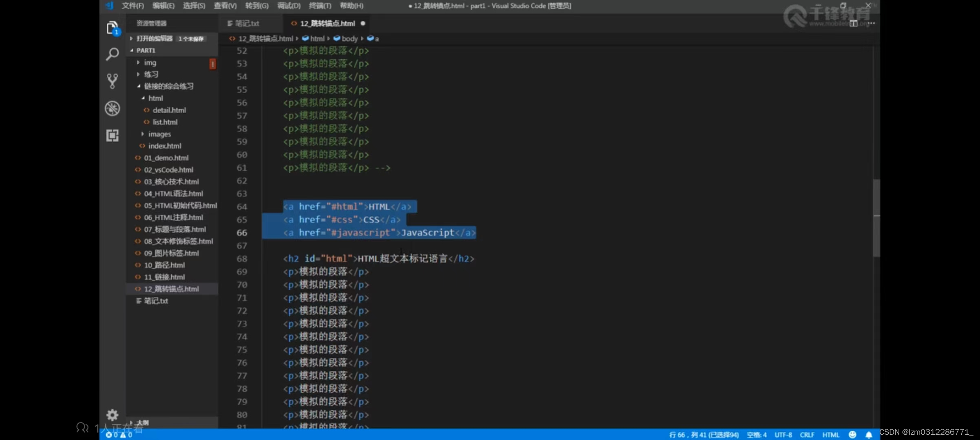Open the Extensions view icon
Screen dimensions: 980x440
pos(112,135)
